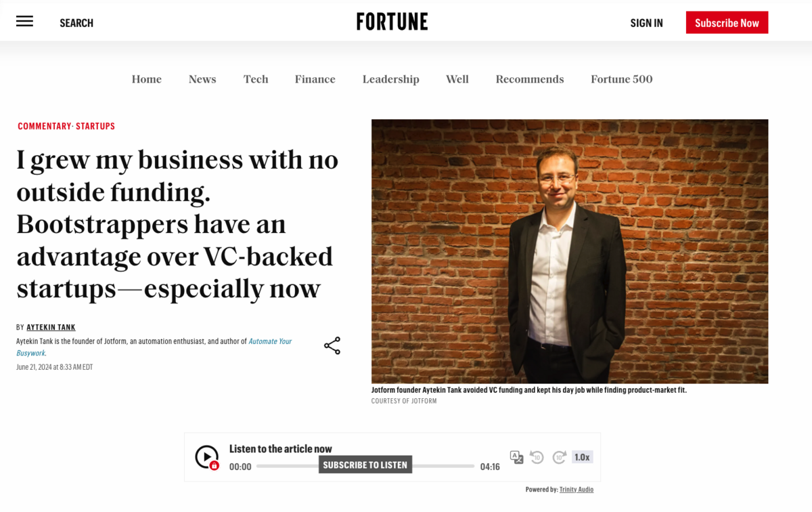Image resolution: width=812 pixels, height=512 pixels.
Task: Click the Fortune logo
Action: 392,22
